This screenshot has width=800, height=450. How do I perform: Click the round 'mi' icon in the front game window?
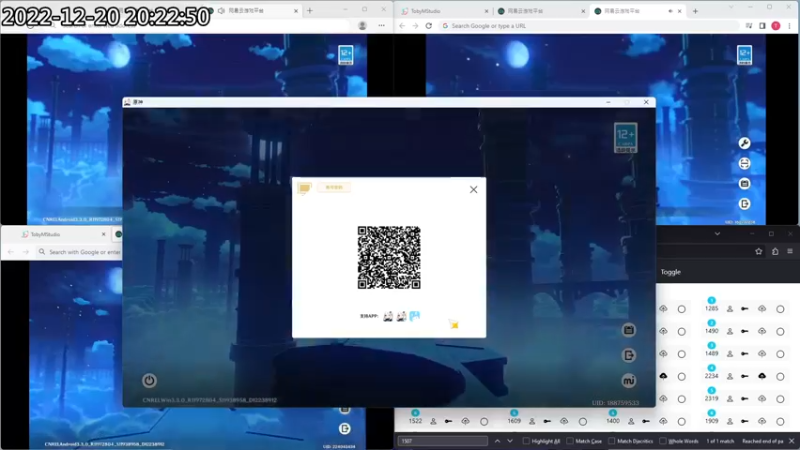click(629, 380)
